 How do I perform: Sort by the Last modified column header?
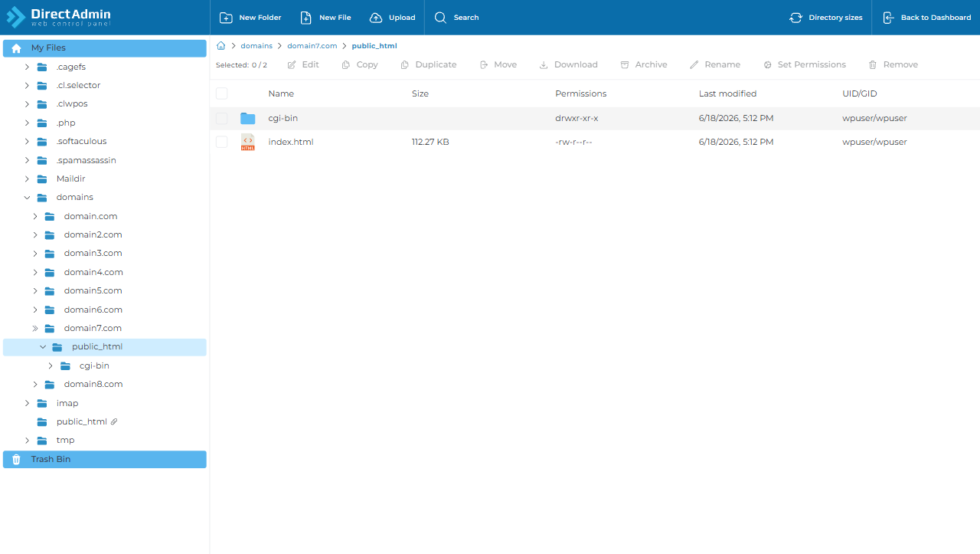click(727, 93)
